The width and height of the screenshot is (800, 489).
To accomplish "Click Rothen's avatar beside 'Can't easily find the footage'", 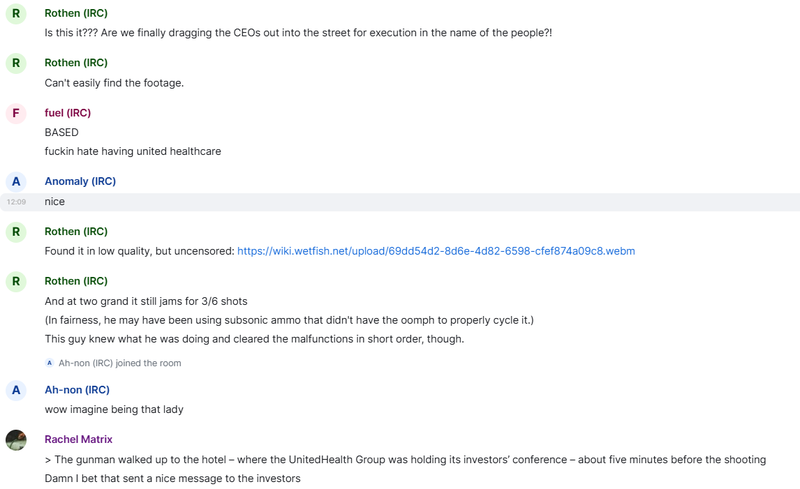I will (x=16, y=63).
